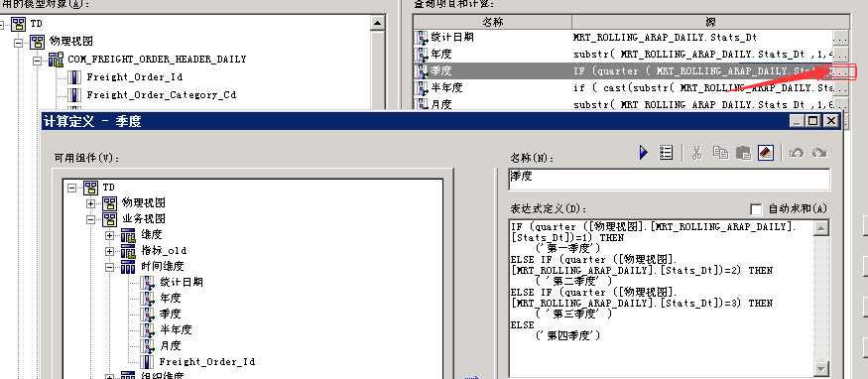868x379 pixels.
Task: Open source editor button for 半年度 row
Action: point(840,88)
